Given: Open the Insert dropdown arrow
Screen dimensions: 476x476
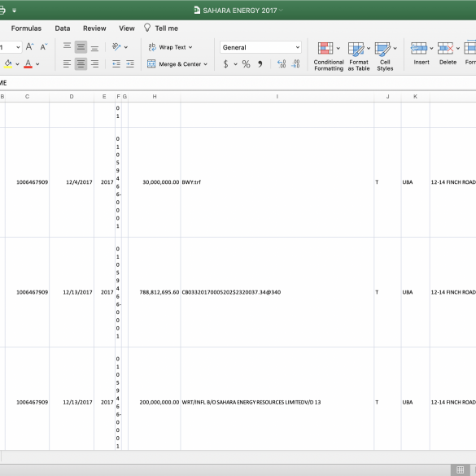Looking at the screenshot, I should pyautogui.click(x=431, y=49).
